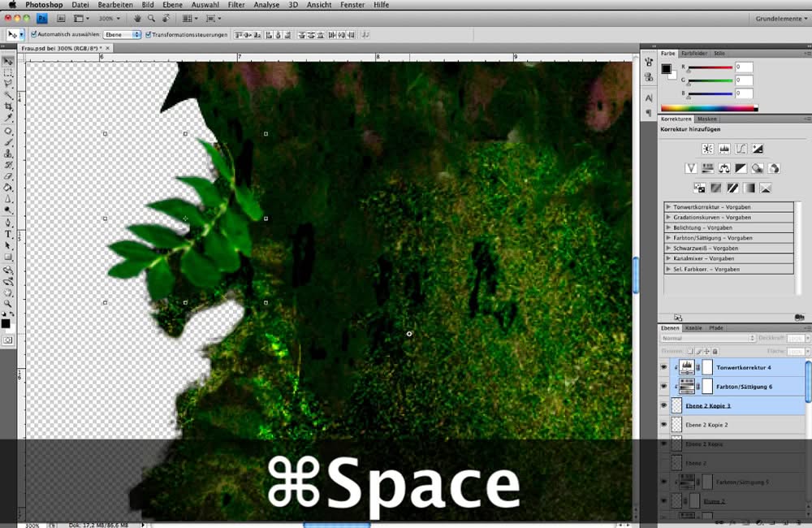Open the Paragraph panel icon

[649, 112]
